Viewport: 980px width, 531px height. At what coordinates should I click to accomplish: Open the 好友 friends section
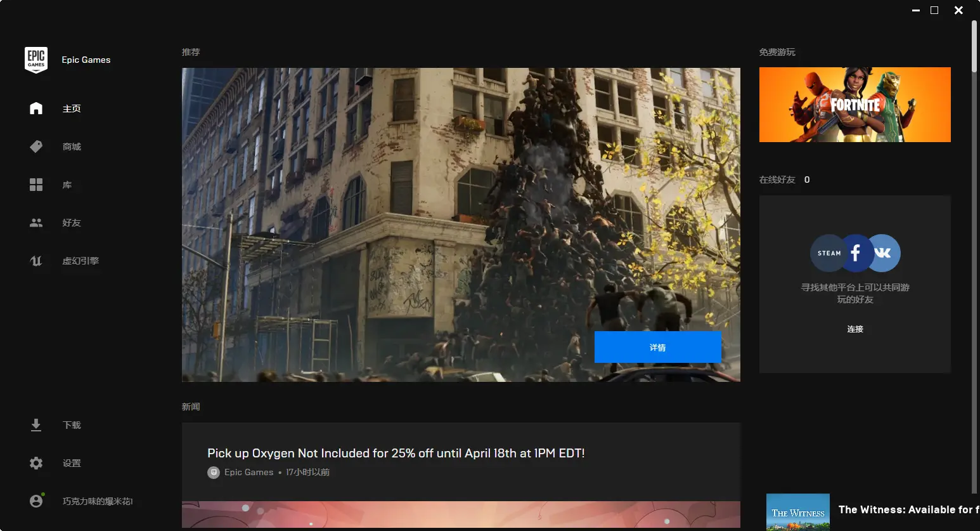point(72,223)
